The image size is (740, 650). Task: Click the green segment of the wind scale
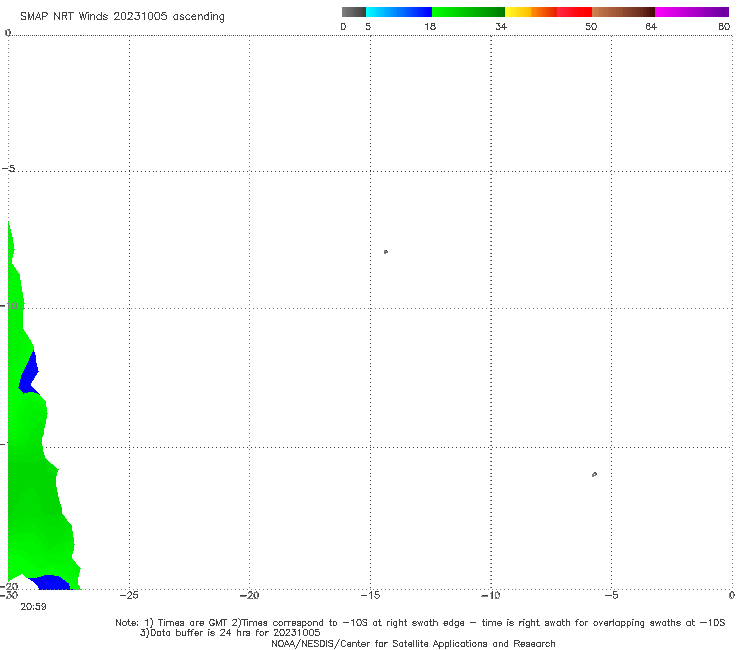[468, 12]
